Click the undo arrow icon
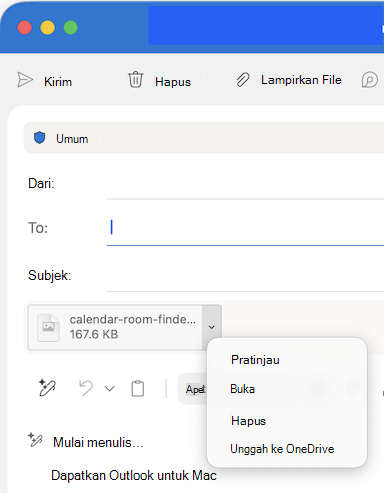This screenshot has width=384, height=493. point(86,388)
